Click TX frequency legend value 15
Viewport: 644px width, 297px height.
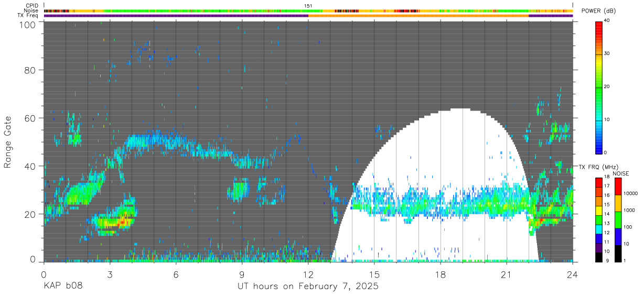point(607,205)
